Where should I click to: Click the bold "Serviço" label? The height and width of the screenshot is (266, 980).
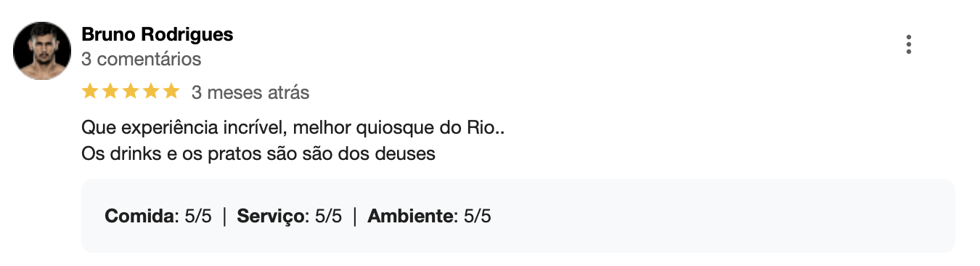click(x=271, y=216)
